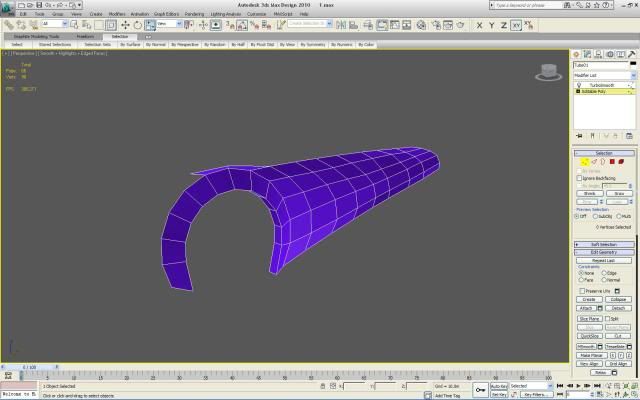
Task: Click the Select Object tool
Action: [x=74, y=25]
